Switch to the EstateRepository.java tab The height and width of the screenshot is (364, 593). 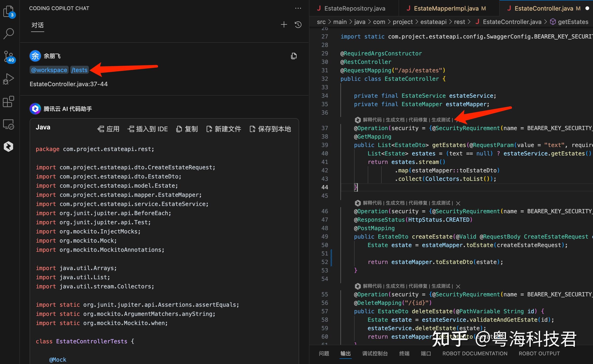tap(354, 8)
